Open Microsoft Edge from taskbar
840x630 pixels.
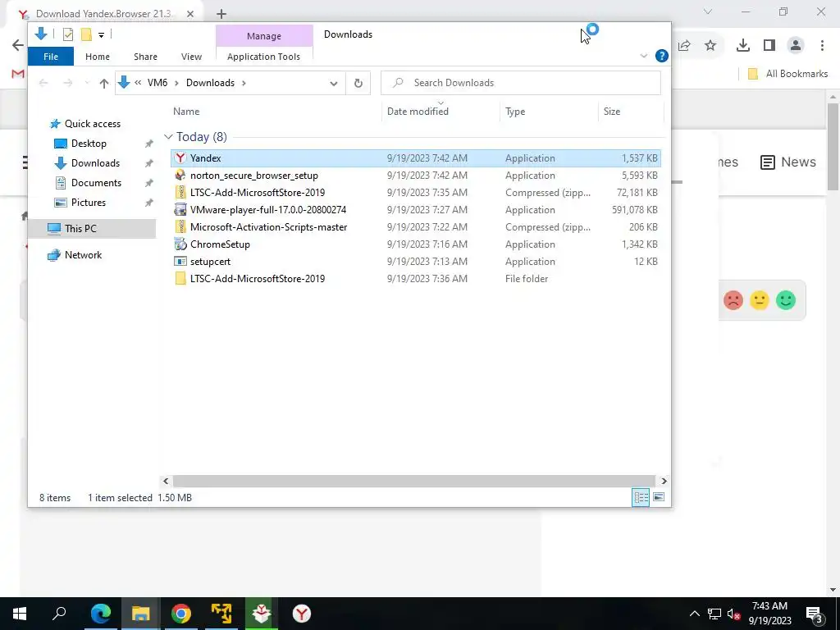click(101, 614)
